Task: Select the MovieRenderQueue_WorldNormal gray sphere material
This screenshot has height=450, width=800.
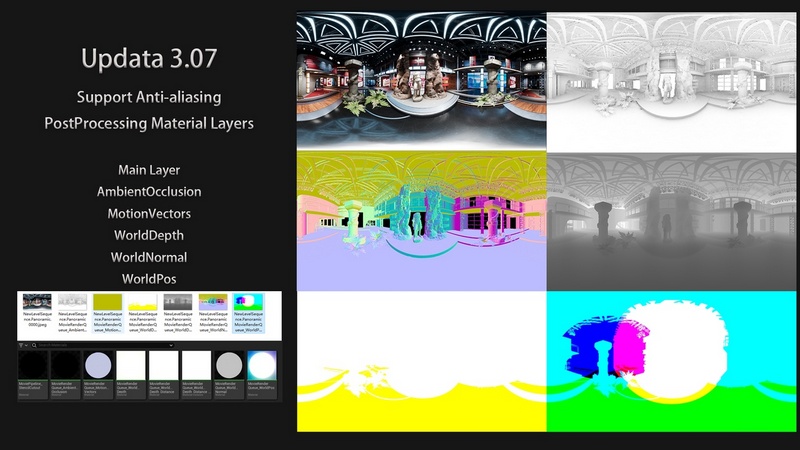Action: (x=230, y=366)
